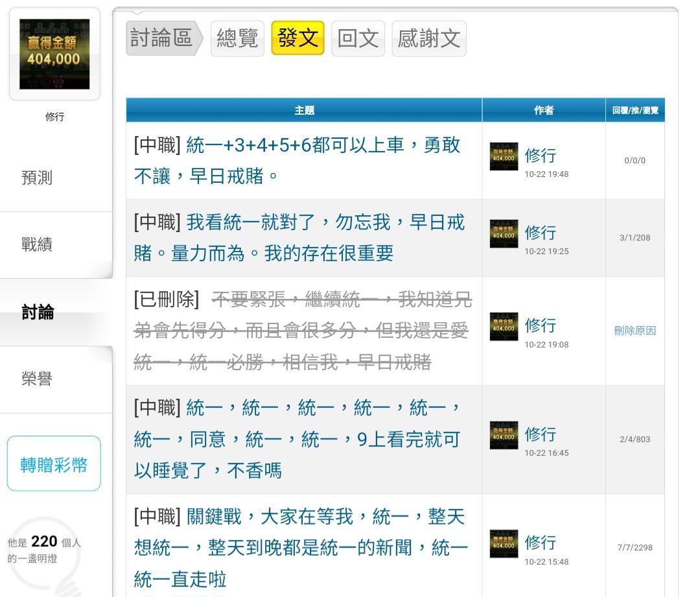Click the 2/4/803 stats cell

635,439
